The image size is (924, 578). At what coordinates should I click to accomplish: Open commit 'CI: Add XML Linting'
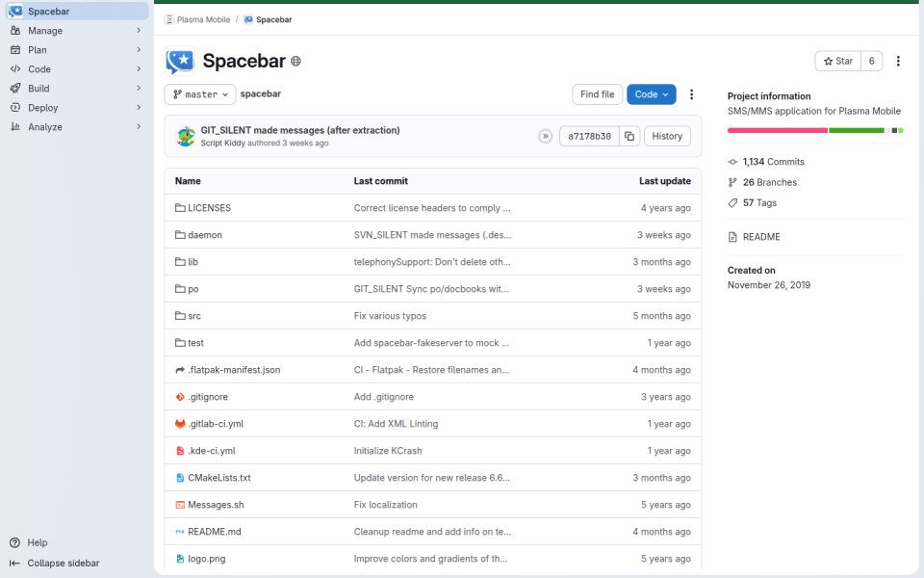point(396,424)
